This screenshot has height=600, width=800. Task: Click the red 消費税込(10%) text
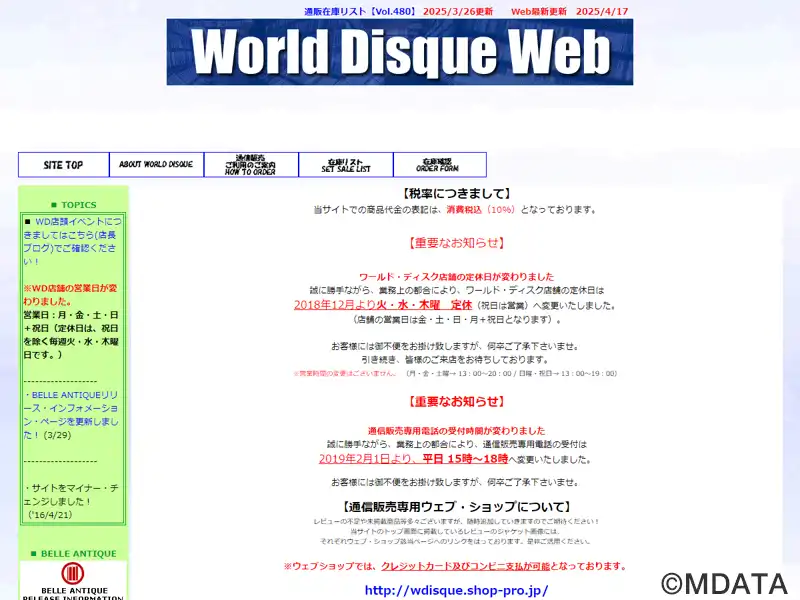(x=481, y=210)
